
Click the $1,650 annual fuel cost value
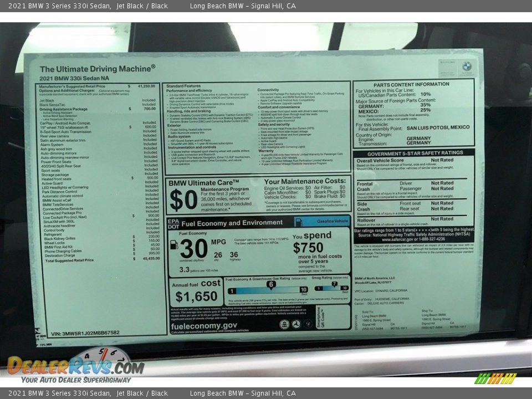tap(196, 296)
